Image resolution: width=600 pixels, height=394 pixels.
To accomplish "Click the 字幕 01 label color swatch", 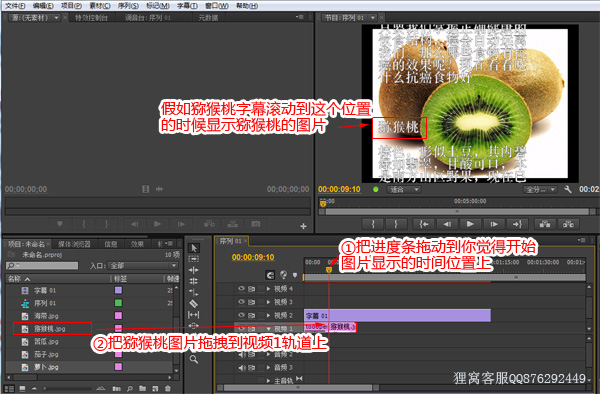I will (118, 290).
